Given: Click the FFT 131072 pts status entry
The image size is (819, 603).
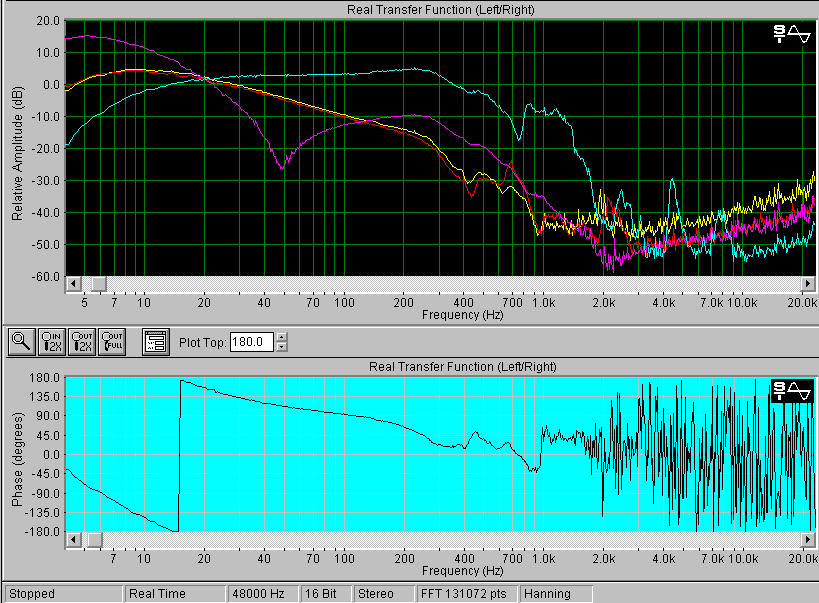Looking at the screenshot, I should [x=466, y=594].
